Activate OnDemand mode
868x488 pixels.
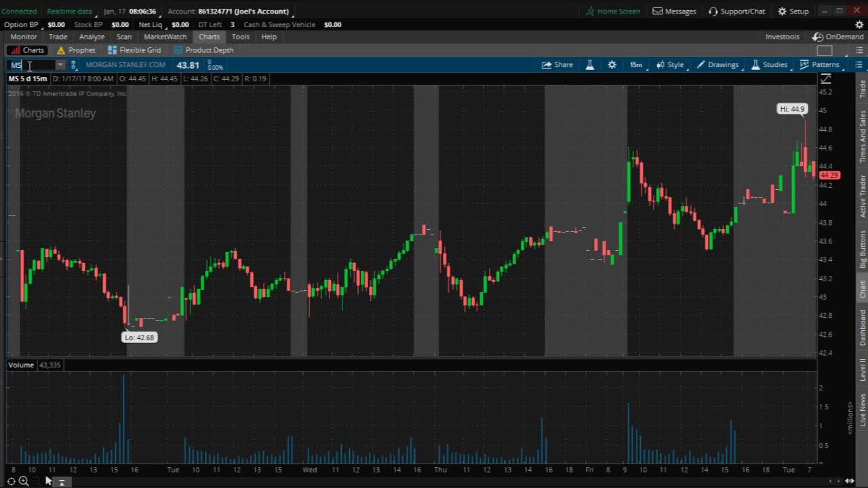coord(838,37)
